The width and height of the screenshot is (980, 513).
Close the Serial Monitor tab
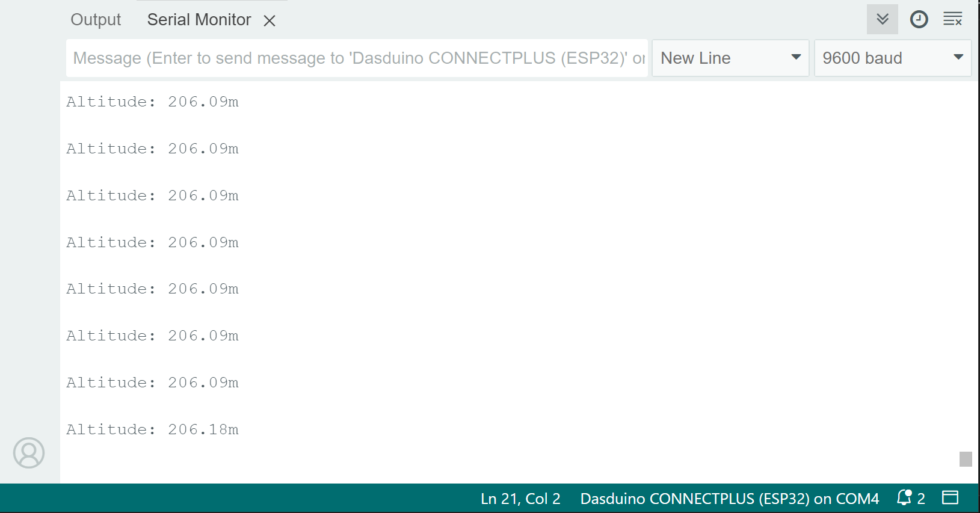coord(270,20)
